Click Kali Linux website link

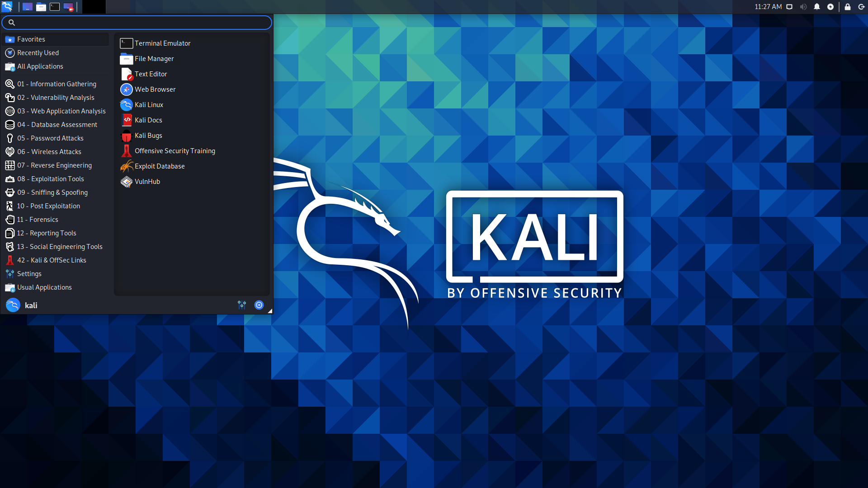[148, 104]
